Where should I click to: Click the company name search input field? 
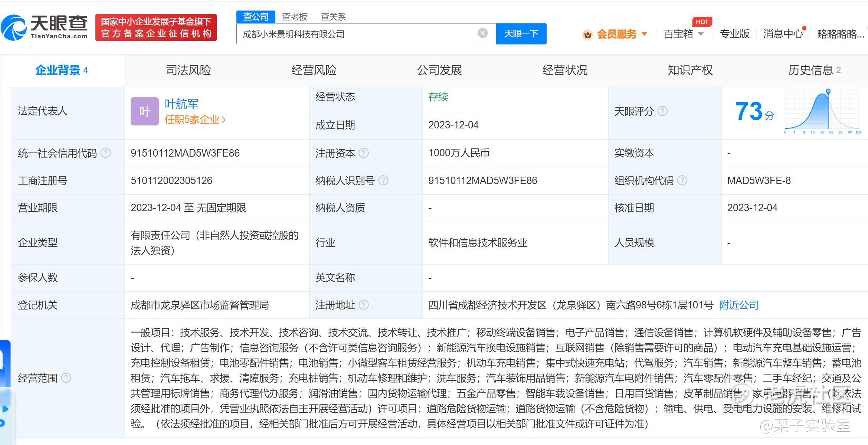(x=356, y=34)
